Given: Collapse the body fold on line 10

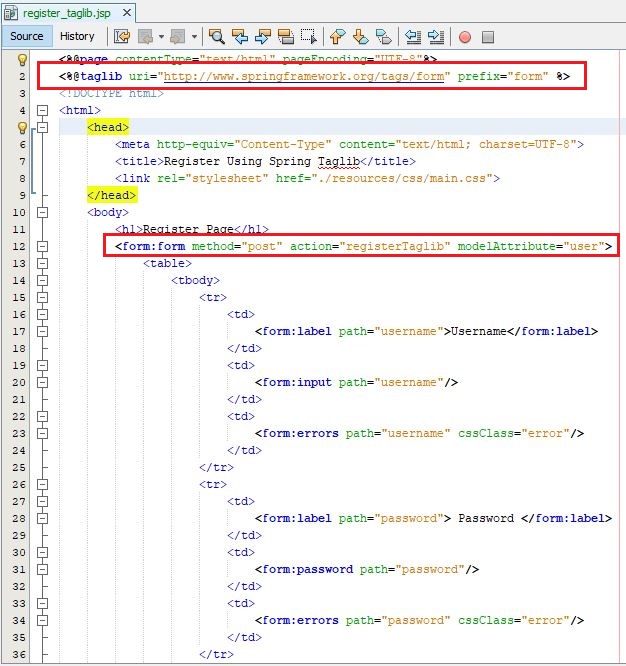Looking at the screenshot, I should [x=42, y=212].
